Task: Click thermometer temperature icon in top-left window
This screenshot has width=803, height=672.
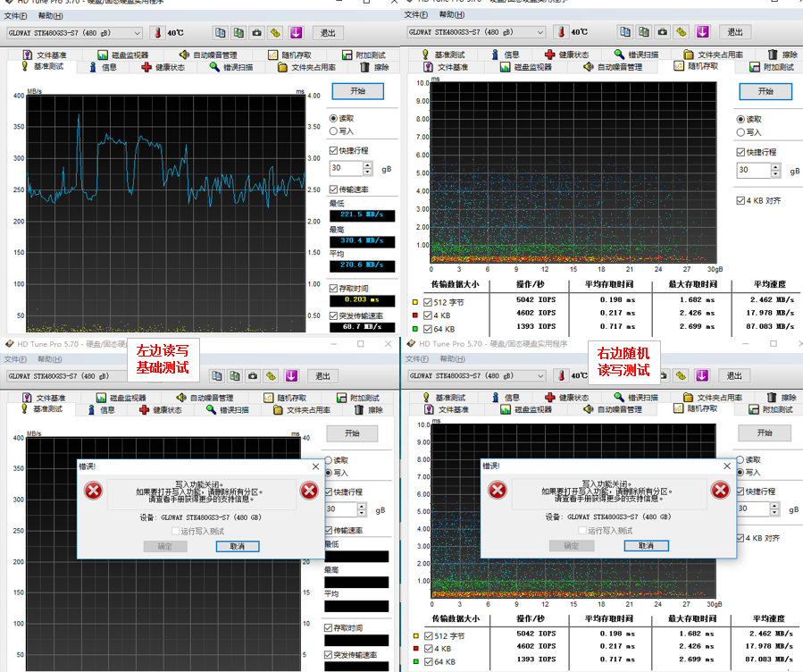Action: (158, 33)
